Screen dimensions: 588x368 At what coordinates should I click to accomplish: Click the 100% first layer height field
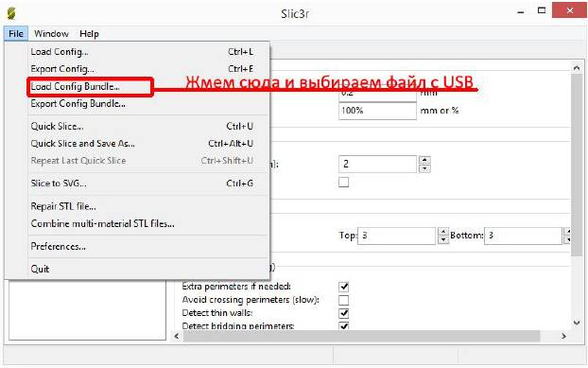coord(377,111)
